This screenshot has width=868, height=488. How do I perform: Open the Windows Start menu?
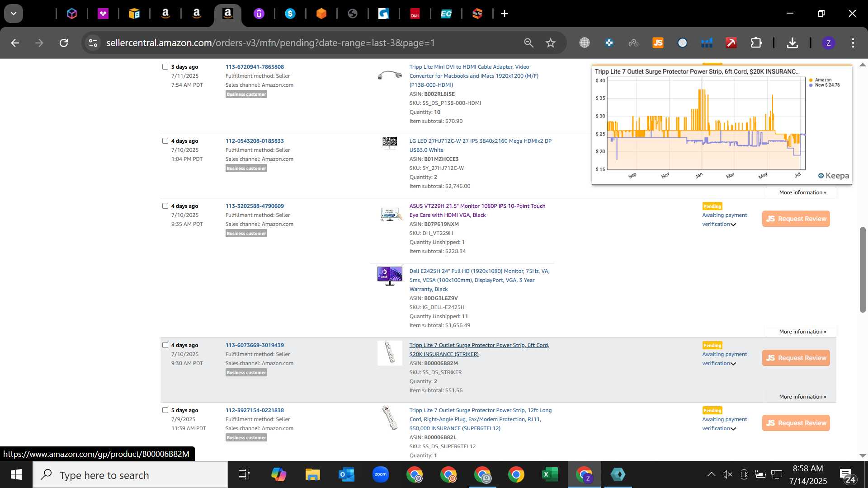coord(16,474)
